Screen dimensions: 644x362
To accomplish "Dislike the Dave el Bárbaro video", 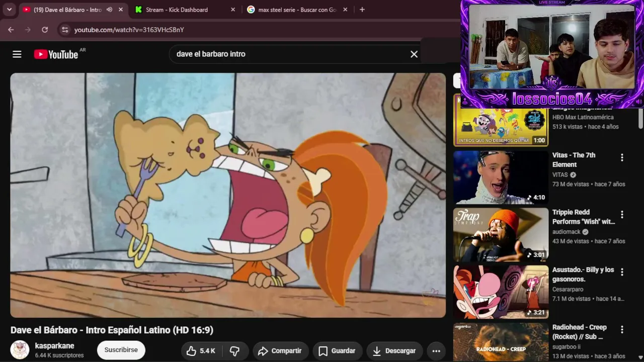I will (x=234, y=351).
